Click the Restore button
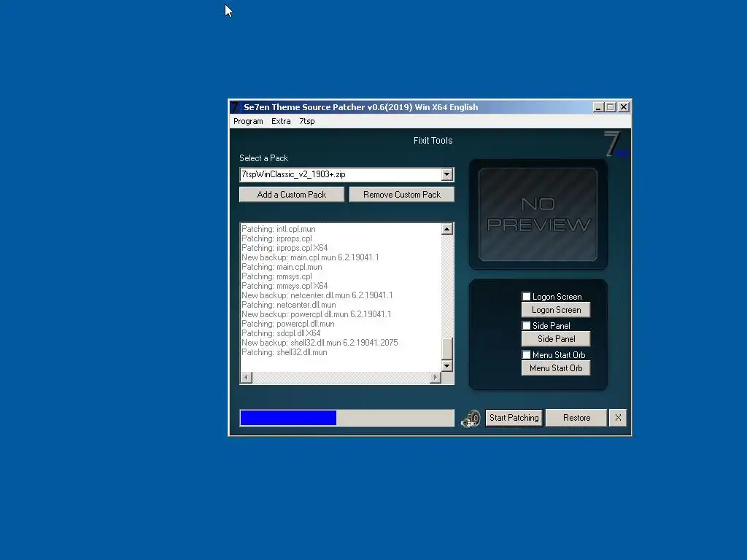This screenshot has height=560, width=747. tap(576, 418)
